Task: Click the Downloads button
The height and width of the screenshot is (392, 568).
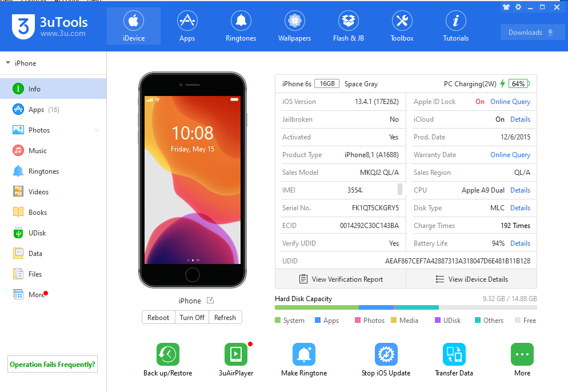Action: coord(532,32)
